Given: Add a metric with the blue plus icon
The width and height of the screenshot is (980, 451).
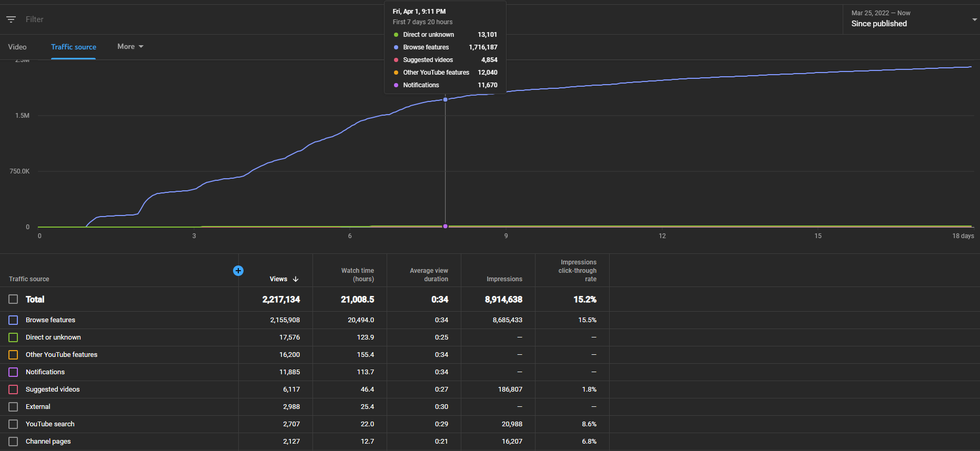Looking at the screenshot, I should (238, 271).
